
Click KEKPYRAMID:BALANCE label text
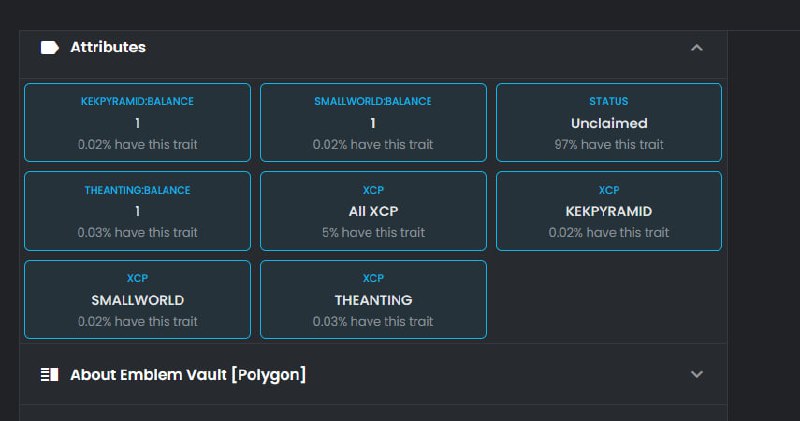[137, 101]
